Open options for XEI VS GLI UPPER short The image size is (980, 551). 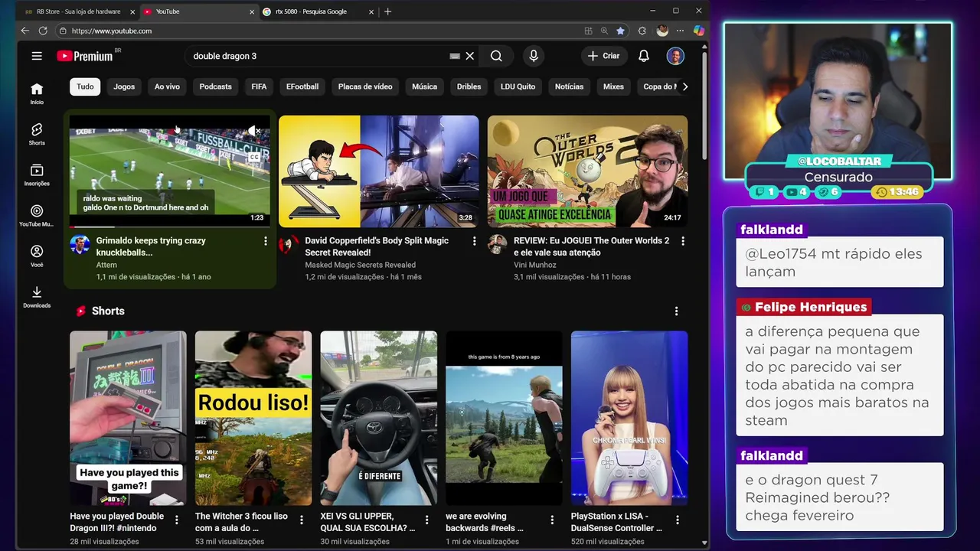(x=427, y=520)
